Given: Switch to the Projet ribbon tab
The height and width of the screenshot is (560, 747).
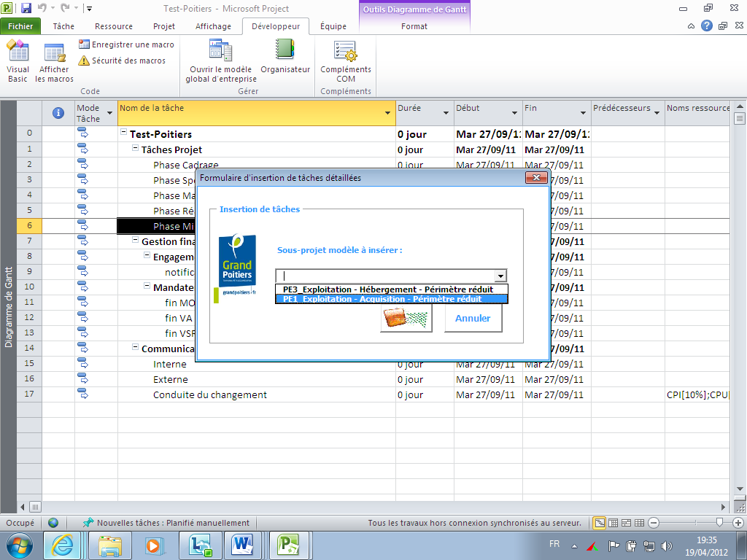Looking at the screenshot, I should (164, 26).
